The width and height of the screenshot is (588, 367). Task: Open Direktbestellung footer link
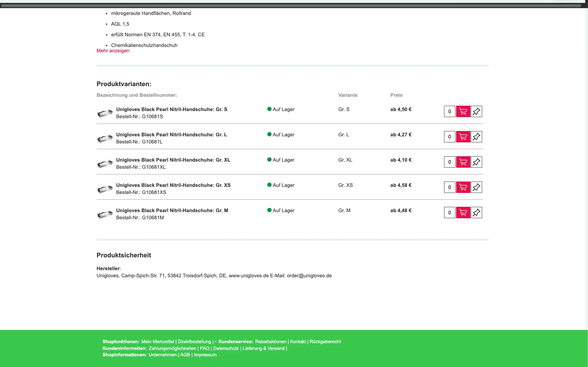(195, 341)
